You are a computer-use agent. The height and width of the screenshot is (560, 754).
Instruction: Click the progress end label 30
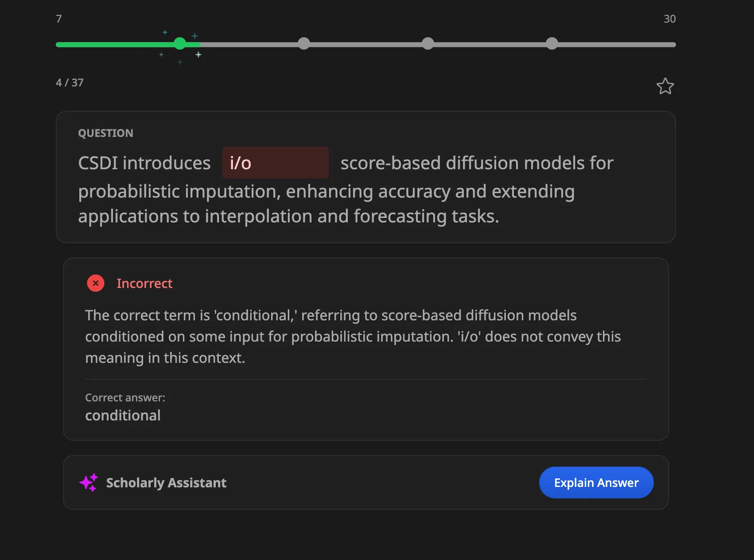coord(669,19)
